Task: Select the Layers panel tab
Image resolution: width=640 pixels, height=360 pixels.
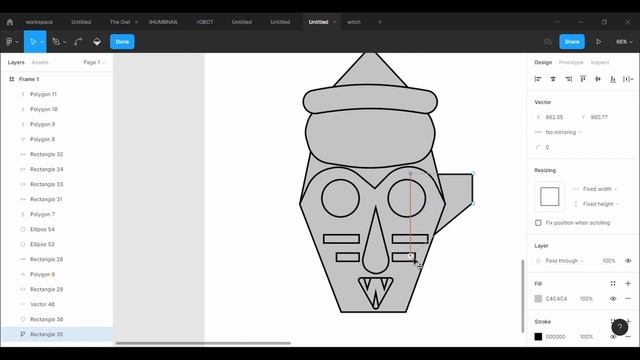Action: (x=16, y=62)
